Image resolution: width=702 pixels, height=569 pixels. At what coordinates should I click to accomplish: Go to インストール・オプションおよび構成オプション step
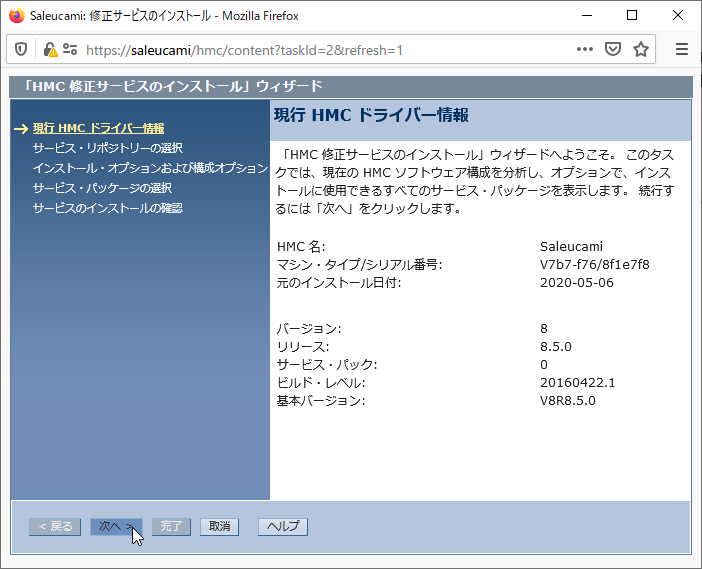(x=150, y=168)
